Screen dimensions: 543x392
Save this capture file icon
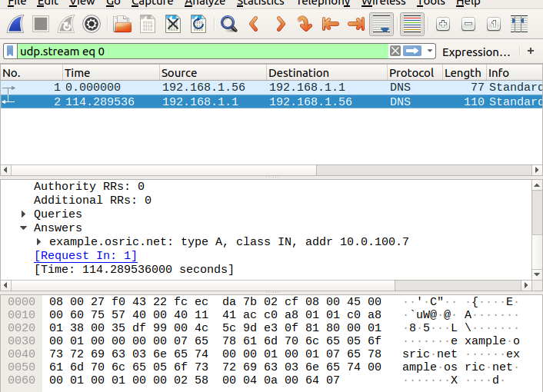pyautogui.click(x=148, y=25)
